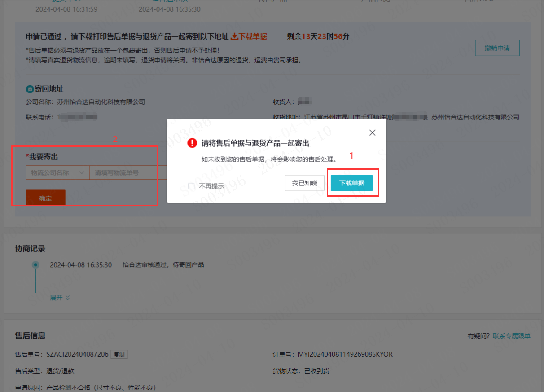Open the 物流公司名称 dropdown

[x=57, y=172]
